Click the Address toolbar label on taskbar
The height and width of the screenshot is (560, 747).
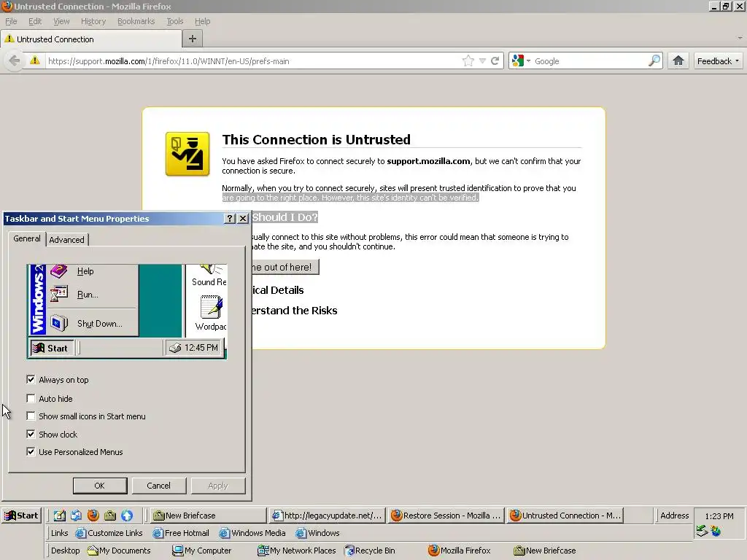[674, 516]
